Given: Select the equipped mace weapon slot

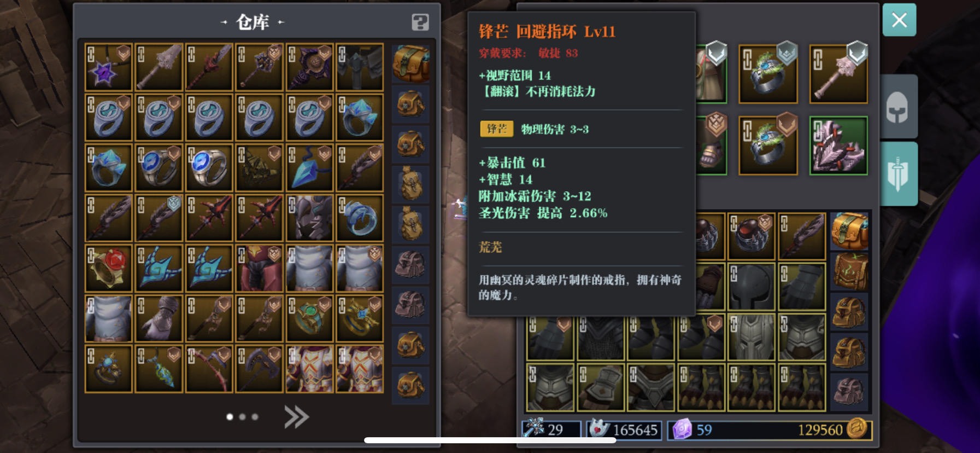Looking at the screenshot, I should coord(838,74).
